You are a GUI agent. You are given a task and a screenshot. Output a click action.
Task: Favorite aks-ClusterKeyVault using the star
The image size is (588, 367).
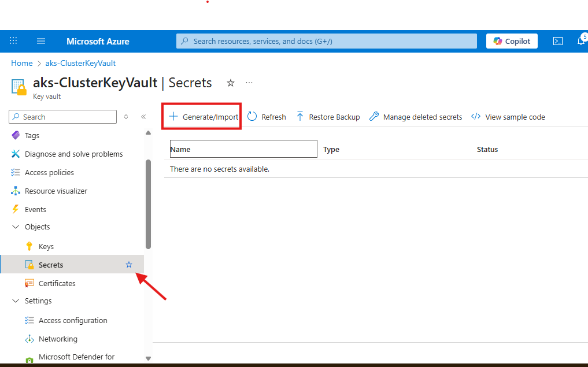(230, 83)
